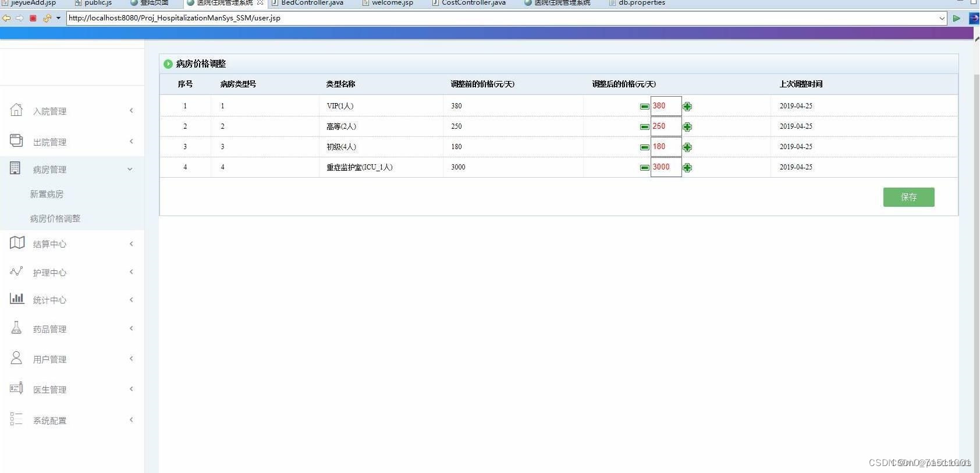
Task: Expand the 出院管理 menu chevron
Action: tap(132, 141)
